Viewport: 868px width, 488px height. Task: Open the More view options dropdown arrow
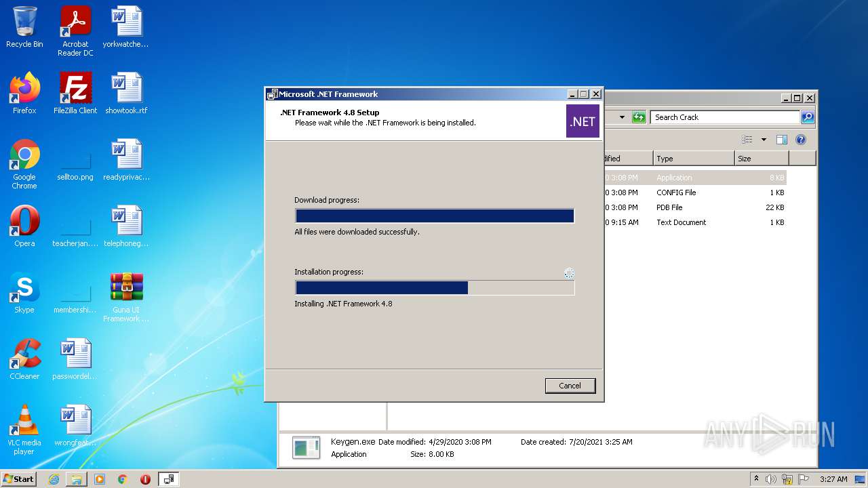[764, 140]
